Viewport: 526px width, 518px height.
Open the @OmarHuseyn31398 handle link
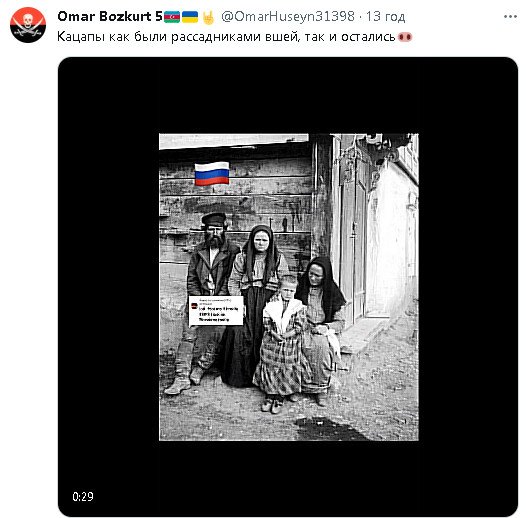click(x=288, y=16)
